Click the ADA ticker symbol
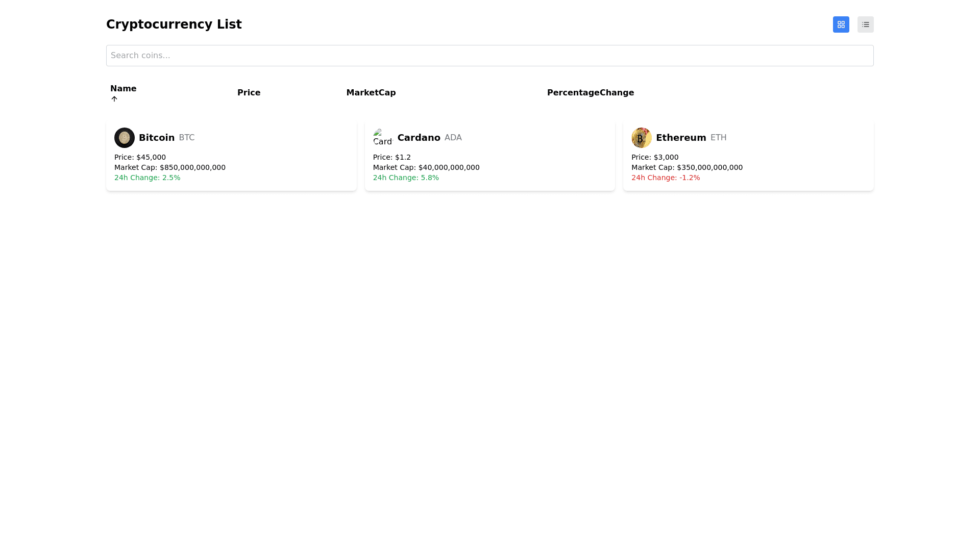Screen dimensions: 980x551 [x=453, y=138]
